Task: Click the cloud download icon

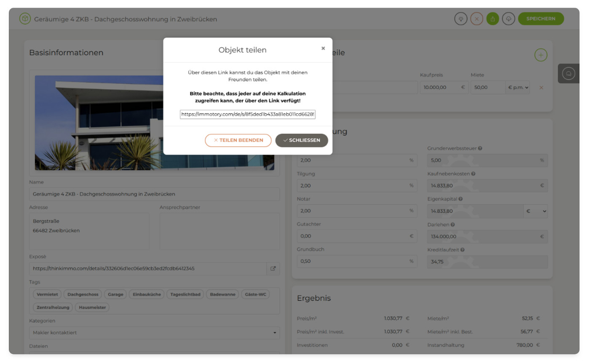Action: [x=509, y=19]
